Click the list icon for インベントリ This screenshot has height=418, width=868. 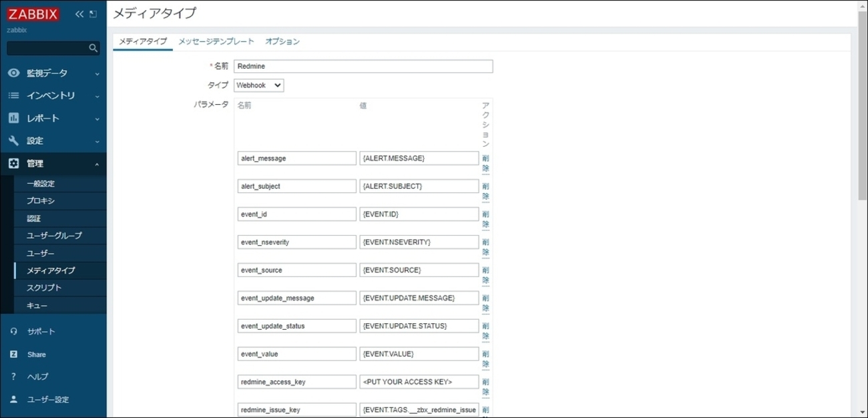pos(13,95)
